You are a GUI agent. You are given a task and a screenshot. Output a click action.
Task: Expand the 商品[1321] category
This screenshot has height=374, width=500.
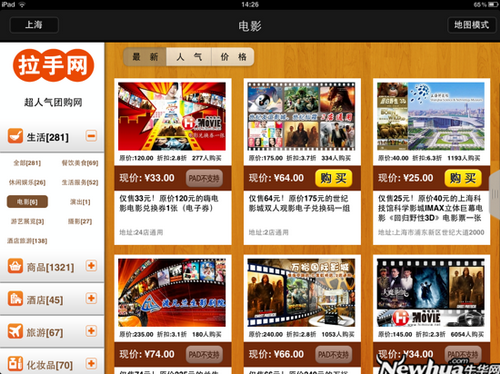pos(91,266)
